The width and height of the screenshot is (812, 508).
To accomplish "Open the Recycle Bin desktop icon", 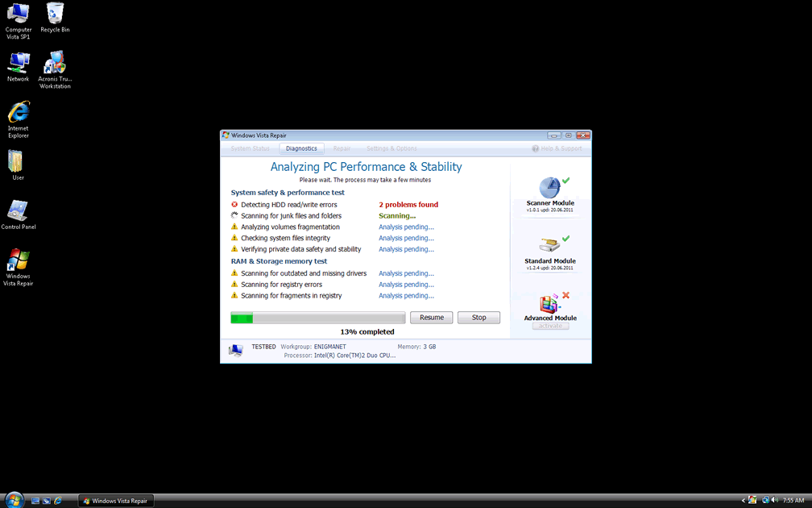I will point(55,14).
